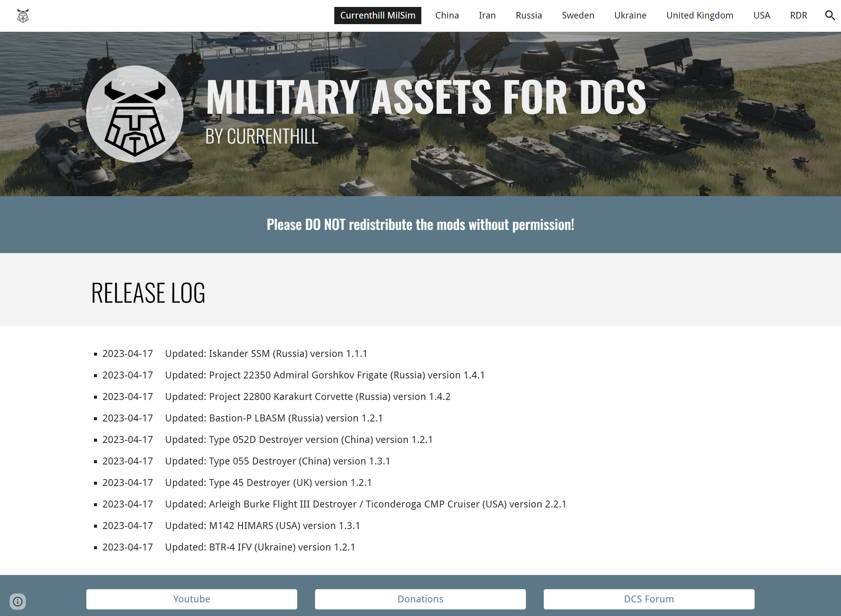841x616 pixels.
Task: Open the China nav item
Action: [x=447, y=15]
